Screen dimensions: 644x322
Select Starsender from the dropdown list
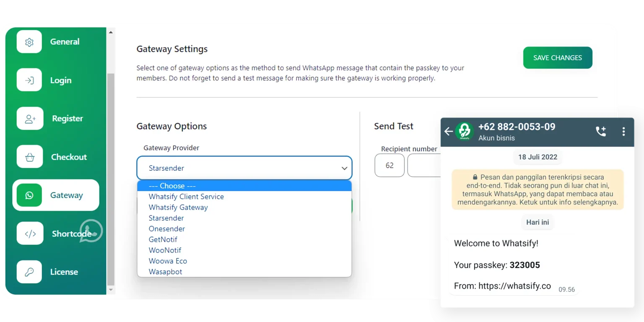[244, 218]
